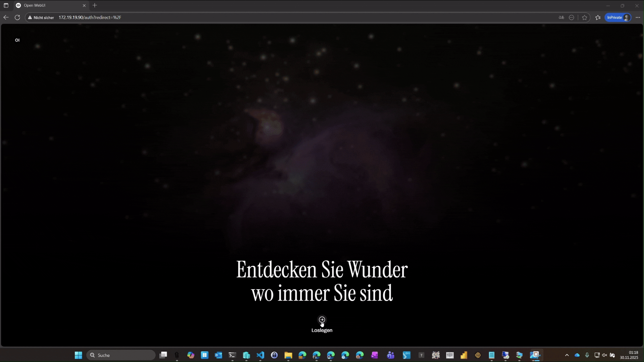Open a new tab with plus button
644x362 pixels.
pyautogui.click(x=95, y=5)
